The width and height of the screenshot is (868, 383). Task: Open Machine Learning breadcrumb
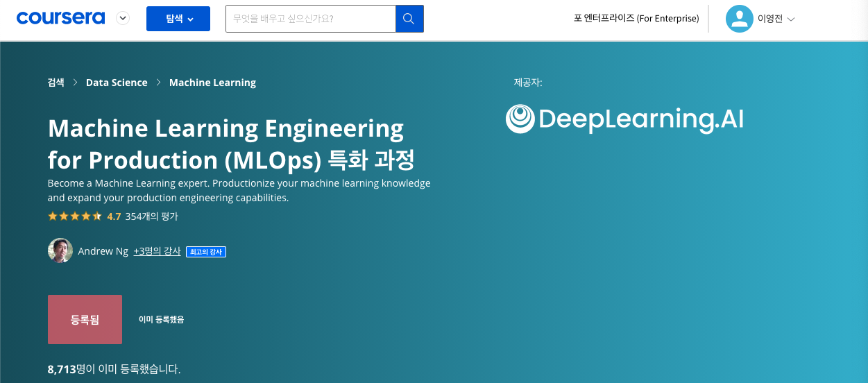(212, 83)
